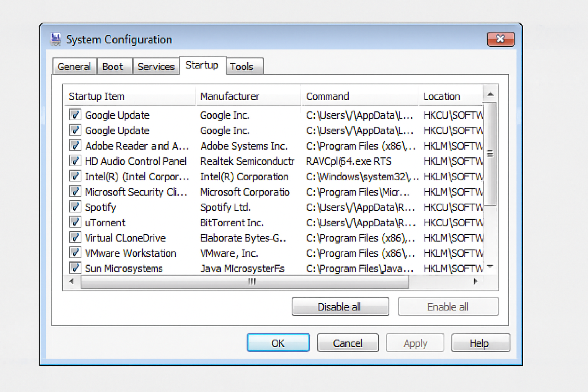Open the Boot tab

click(114, 66)
